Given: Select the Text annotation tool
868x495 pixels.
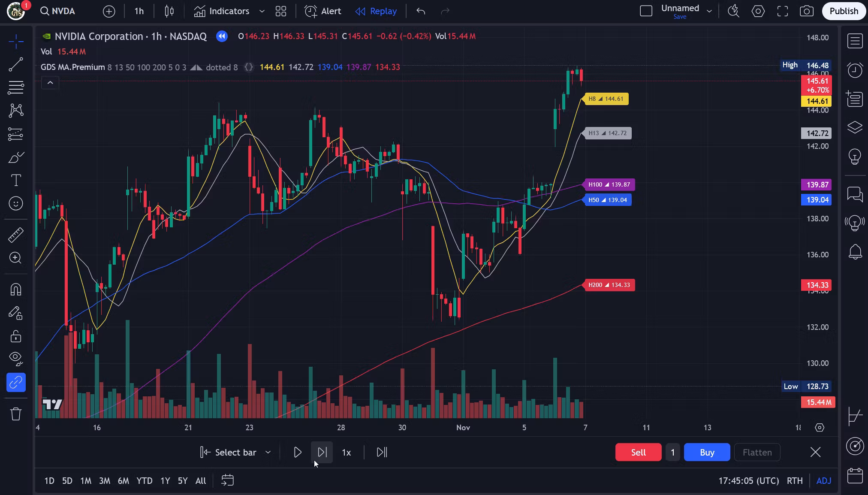Looking at the screenshot, I should pyautogui.click(x=16, y=180).
